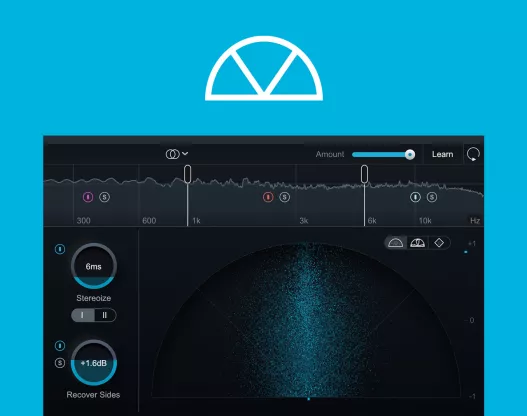Image resolution: width=527 pixels, height=416 pixels.
Task: Solo the high band near 10k
Action: point(432,197)
